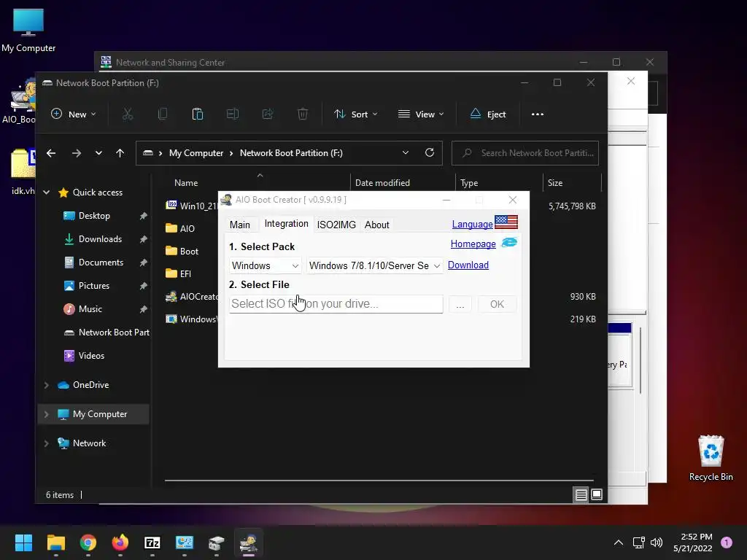Open My Computer desktop icon
This screenshot has height=560, width=747.
click(x=28, y=30)
